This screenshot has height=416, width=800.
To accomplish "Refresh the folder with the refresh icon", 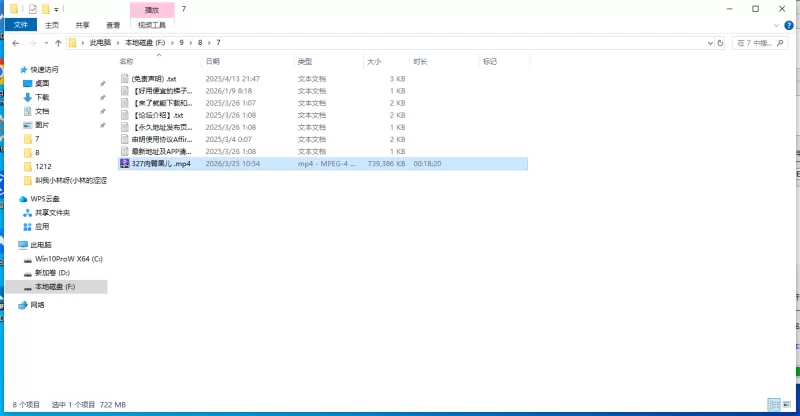I will coord(720,43).
